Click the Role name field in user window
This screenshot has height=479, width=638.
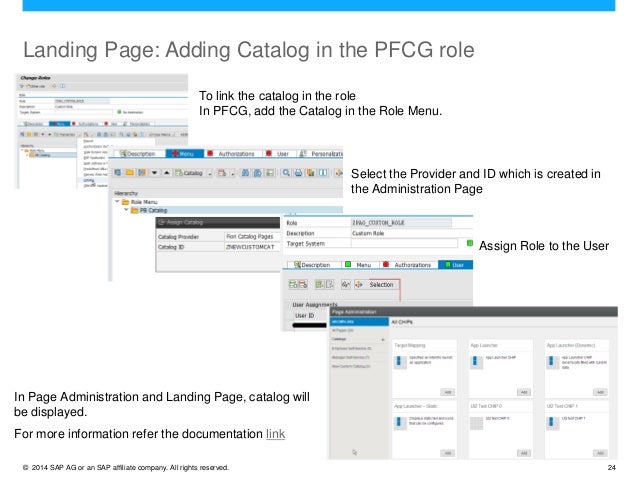pyautogui.click(x=401, y=223)
